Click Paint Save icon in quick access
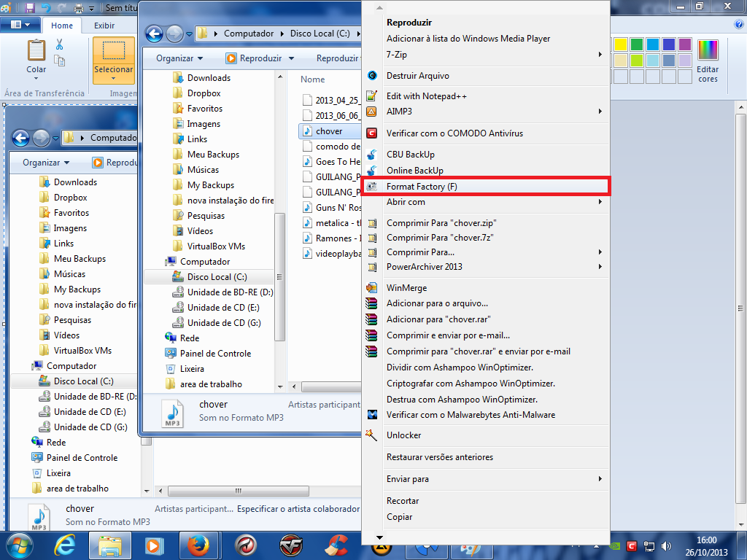The image size is (747, 560). [x=29, y=7]
